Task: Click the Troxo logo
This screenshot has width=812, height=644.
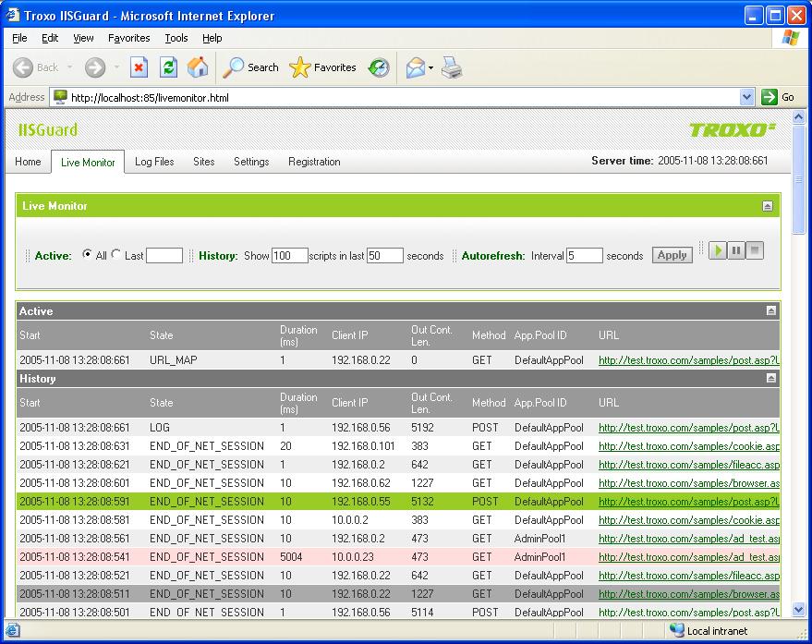Action: (733, 129)
